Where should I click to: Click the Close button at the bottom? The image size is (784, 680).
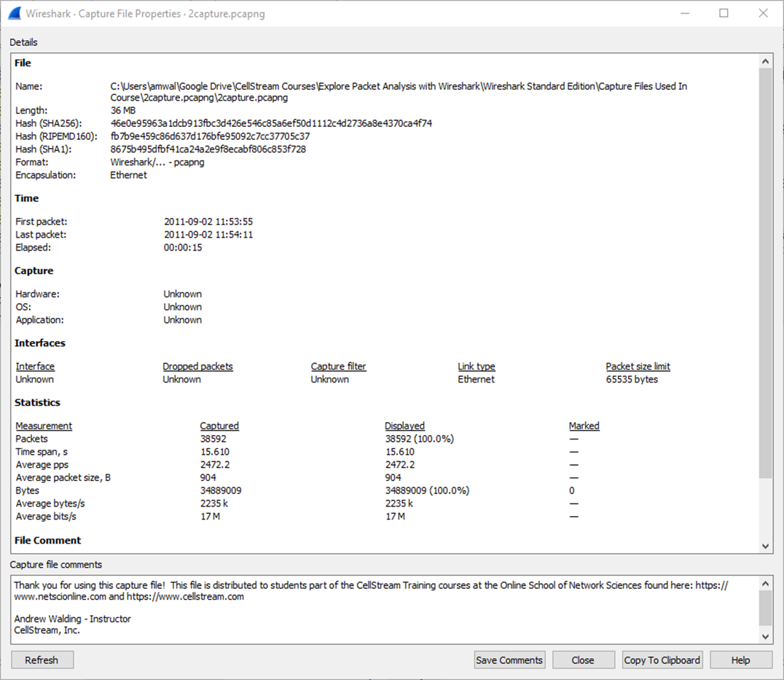pyautogui.click(x=582, y=660)
